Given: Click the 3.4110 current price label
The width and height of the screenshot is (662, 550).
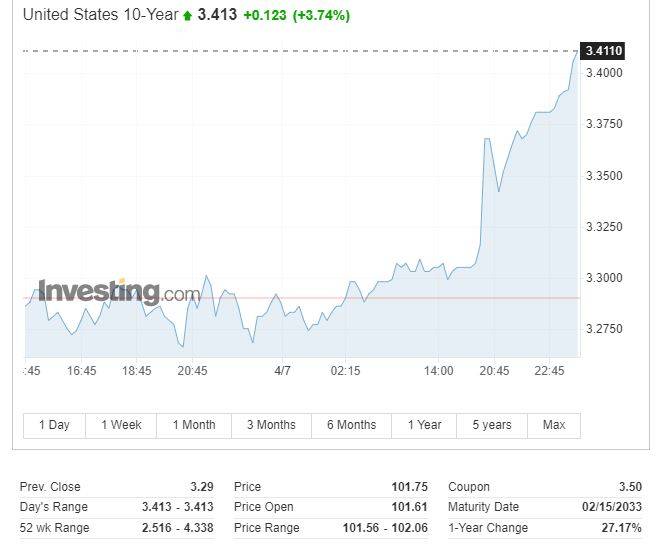Looking at the screenshot, I should pyautogui.click(x=604, y=51).
